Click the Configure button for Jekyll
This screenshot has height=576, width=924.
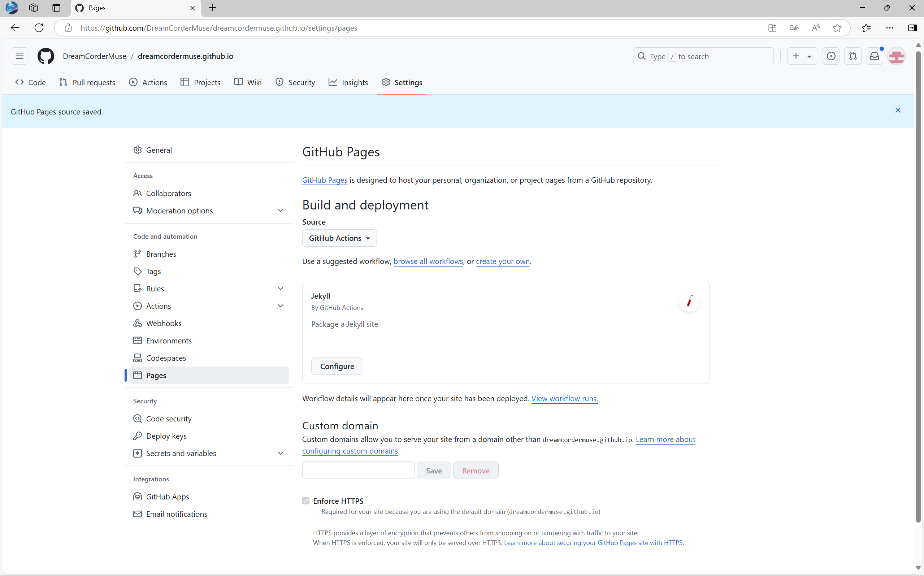click(337, 366)
